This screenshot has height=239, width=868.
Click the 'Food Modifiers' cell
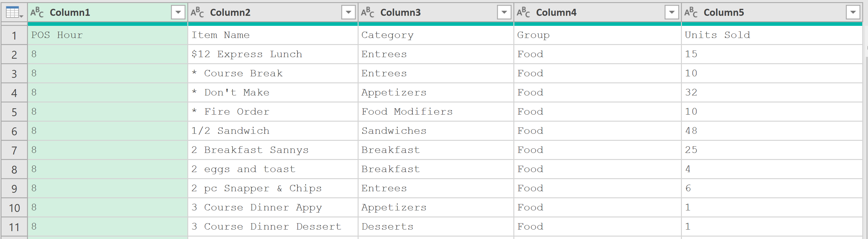point(436,112)
